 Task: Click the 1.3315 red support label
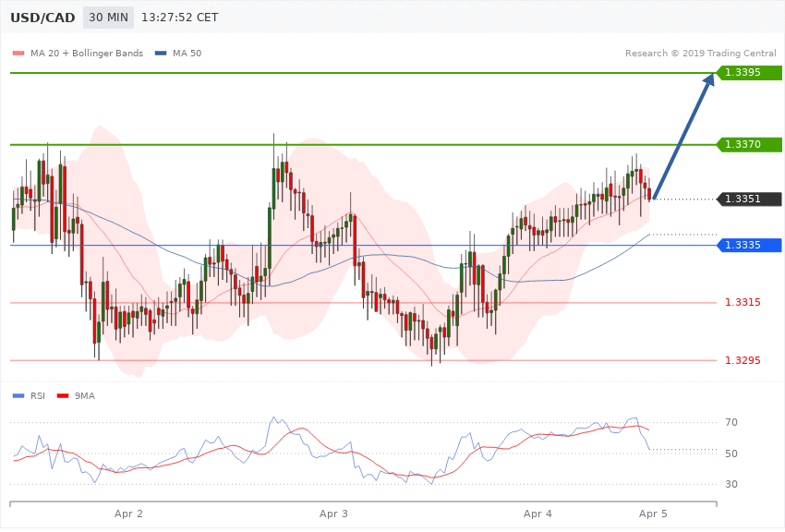(743, 302)
